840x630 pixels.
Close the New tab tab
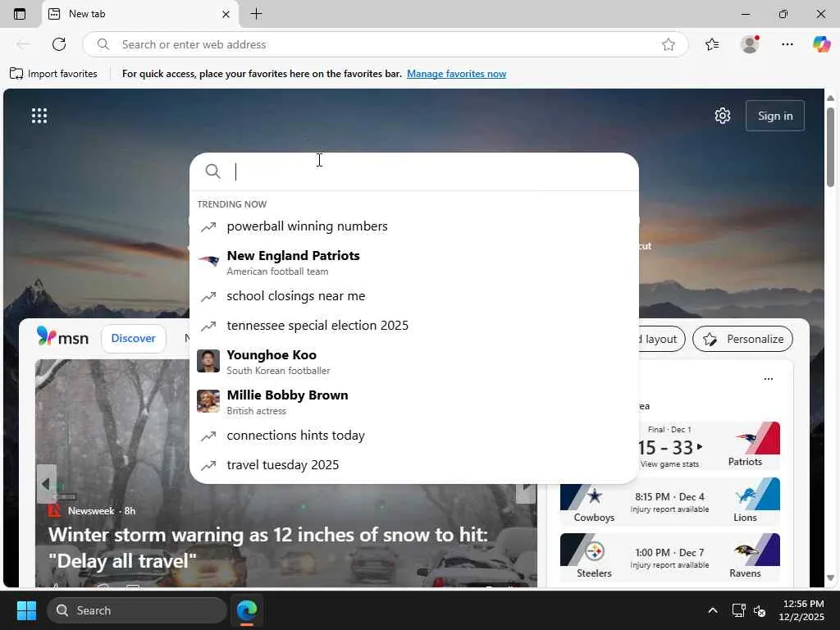(x=226, y=15)
